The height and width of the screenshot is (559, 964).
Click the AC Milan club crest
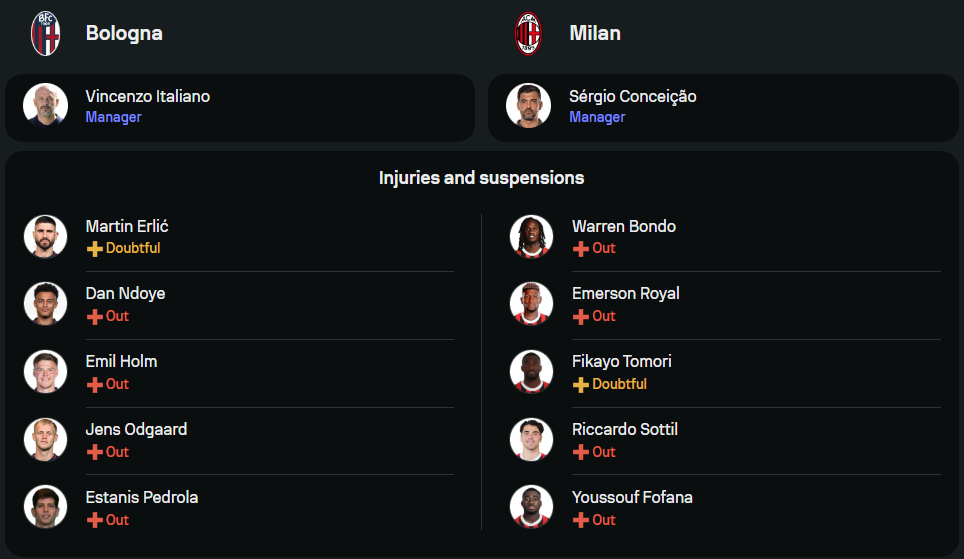pos(529,33)
